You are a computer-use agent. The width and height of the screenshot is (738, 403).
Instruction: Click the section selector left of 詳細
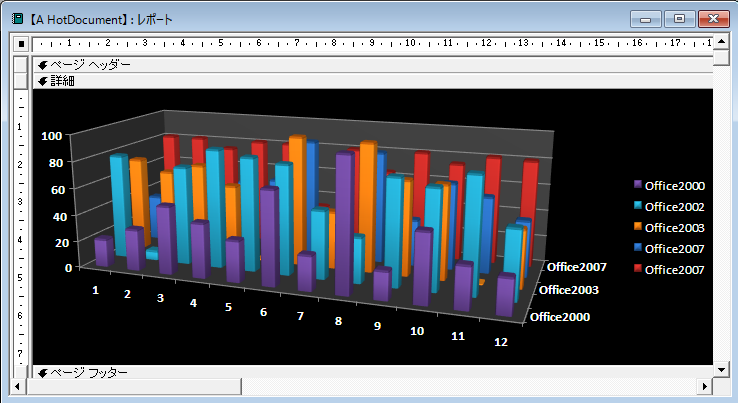(20, 81)
